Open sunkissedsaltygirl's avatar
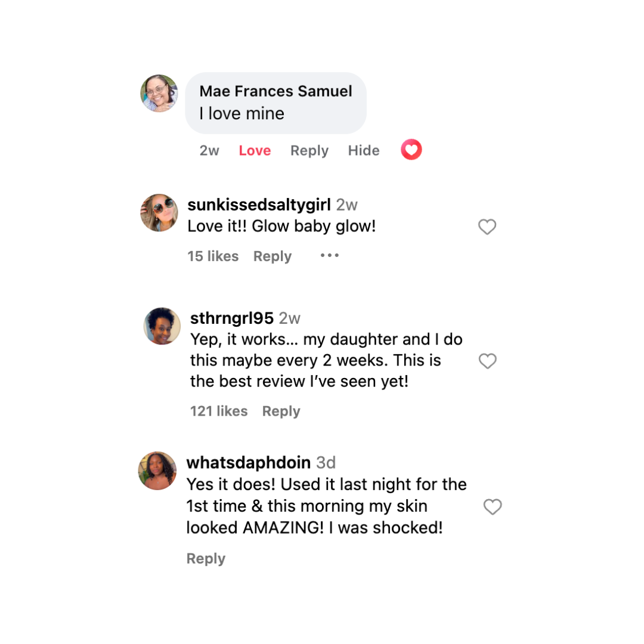Image resolution: width=644 pixels, height=644 pixels. (159, 213)
